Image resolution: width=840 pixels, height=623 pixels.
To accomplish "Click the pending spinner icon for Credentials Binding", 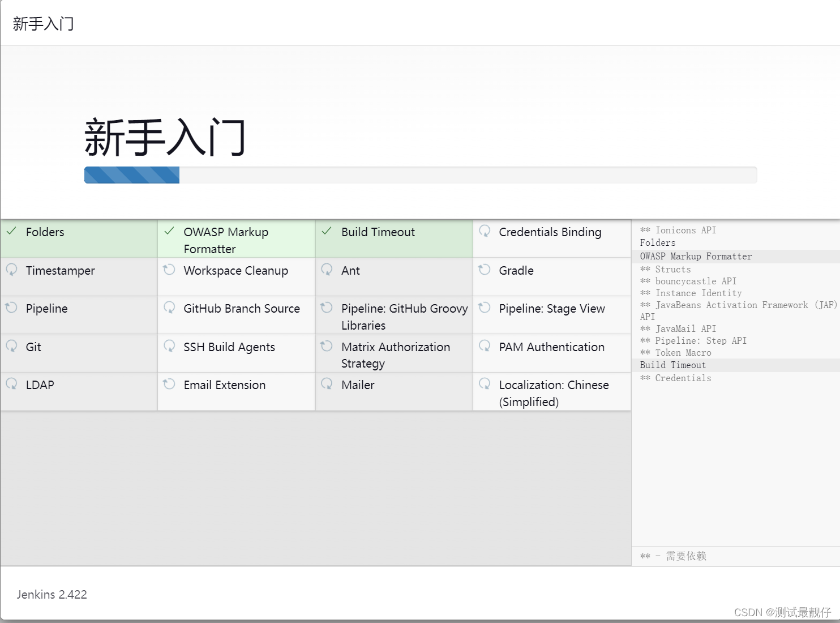I will coord(485,231).
